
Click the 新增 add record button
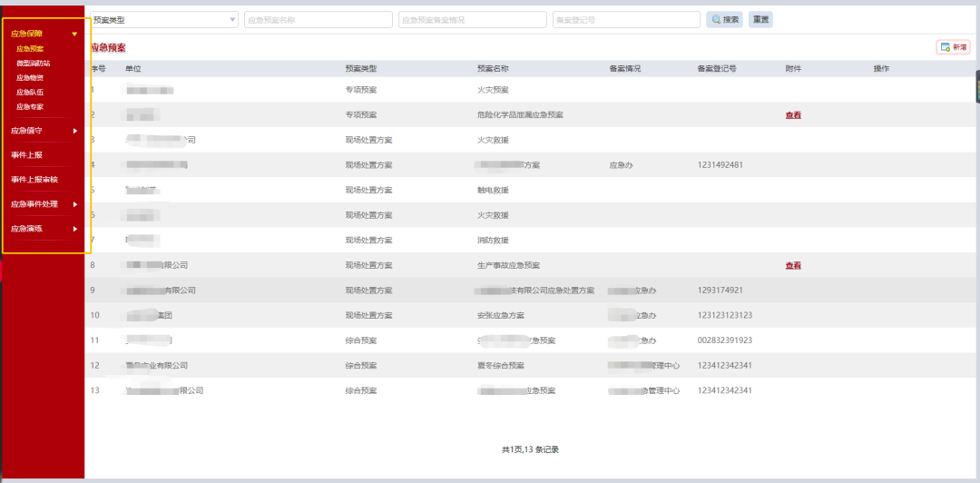pyautogui.click(x=953, y=47)
